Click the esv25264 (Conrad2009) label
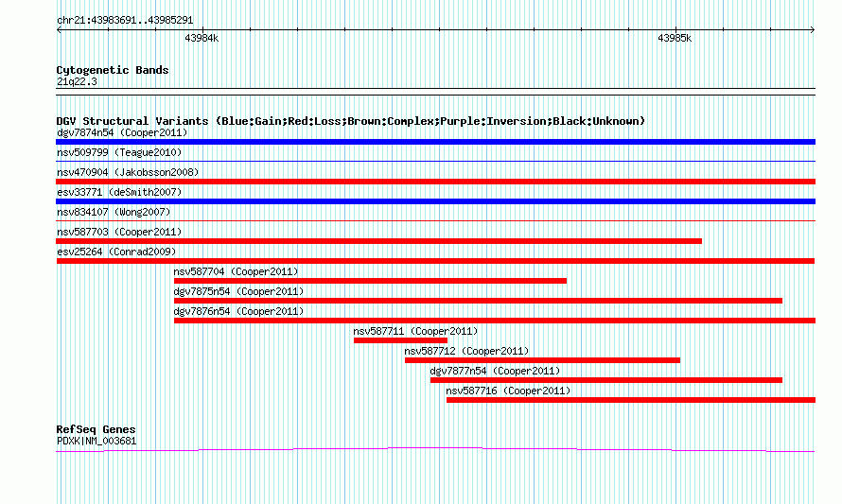This screenshot has height=504, width=842. [116, 252]
